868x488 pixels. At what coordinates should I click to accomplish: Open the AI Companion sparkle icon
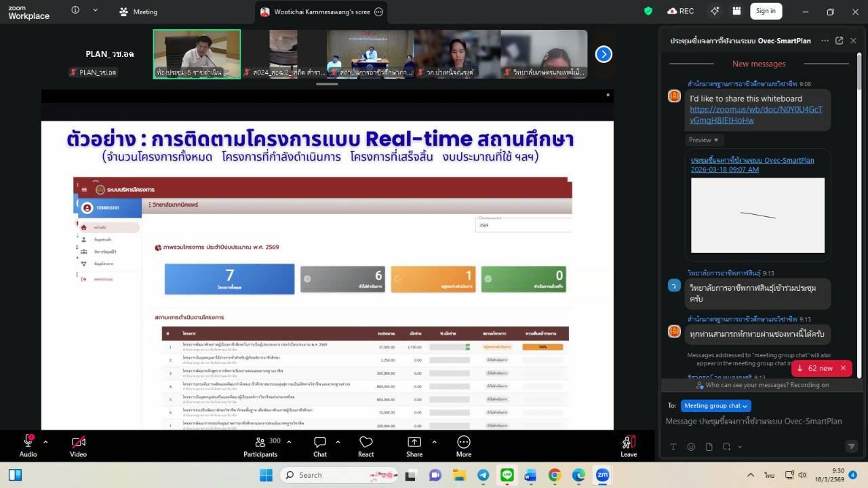click(x=715, y=11)
